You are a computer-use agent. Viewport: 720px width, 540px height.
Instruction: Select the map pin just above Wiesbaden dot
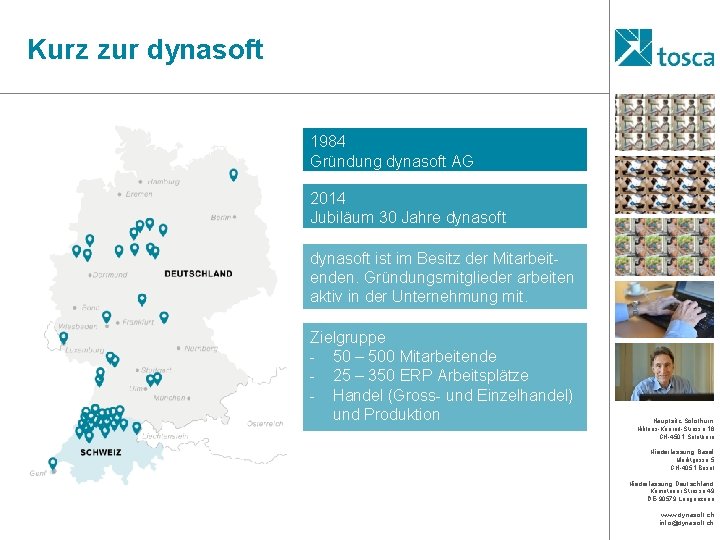pos(107,317)
